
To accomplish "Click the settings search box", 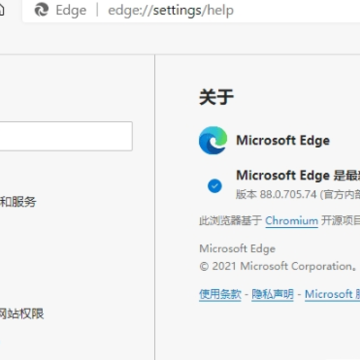I will [x=66, y=136].
